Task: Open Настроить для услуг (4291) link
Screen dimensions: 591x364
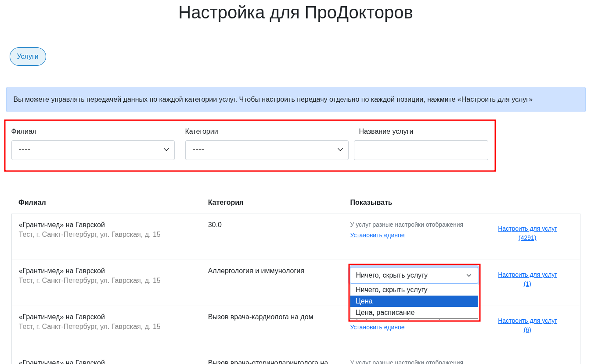Action: pyautogui.click(x=527, y=233)
